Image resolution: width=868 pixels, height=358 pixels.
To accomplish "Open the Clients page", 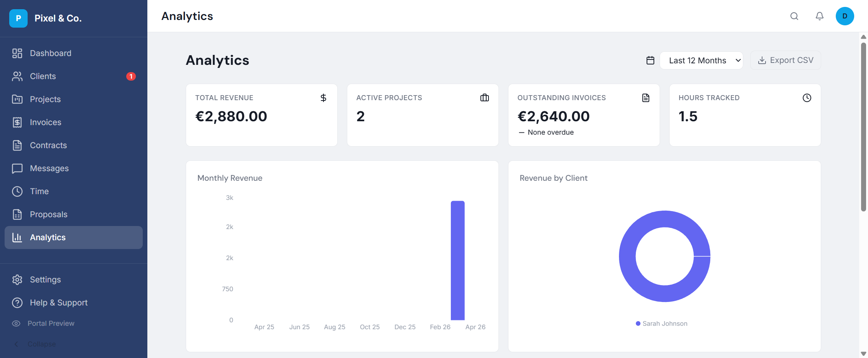I will tap(43, 76).
